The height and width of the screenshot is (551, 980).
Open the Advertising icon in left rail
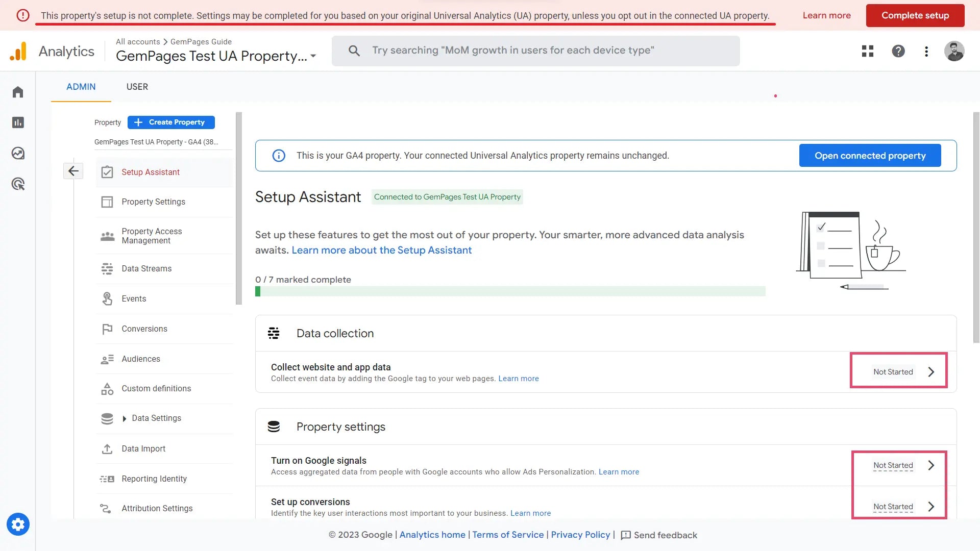click(x=18, y=184)
